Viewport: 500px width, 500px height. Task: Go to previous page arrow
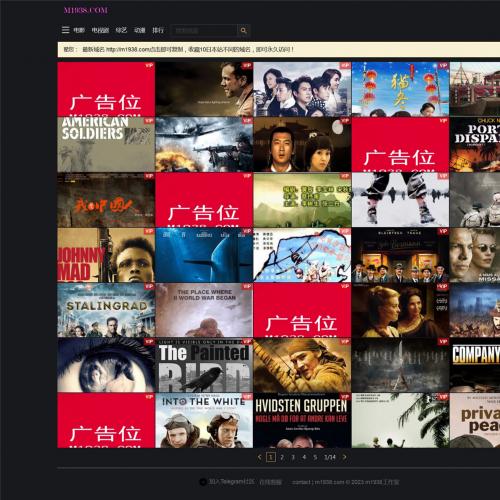[x=260, y=457]
